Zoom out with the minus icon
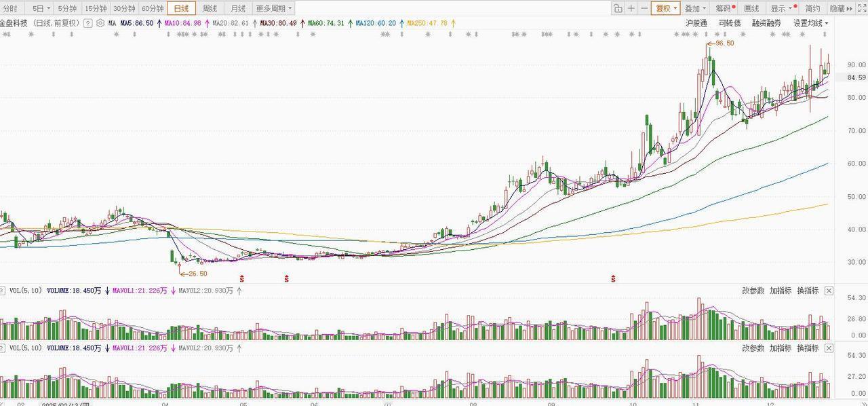 point(644,9)
